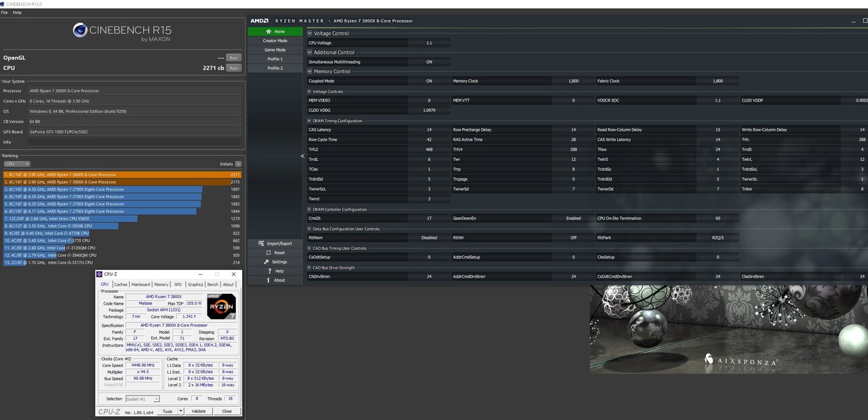Click the AMD logo in Ryzen Master title
The height and width of the screenshot is (420, 868).
260,21
